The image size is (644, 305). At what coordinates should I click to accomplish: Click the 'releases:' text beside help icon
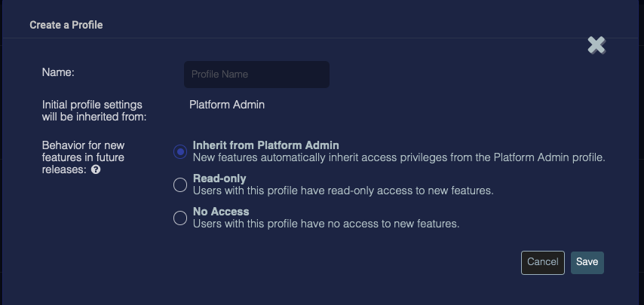pyautogui.click(x=65, y=170)
